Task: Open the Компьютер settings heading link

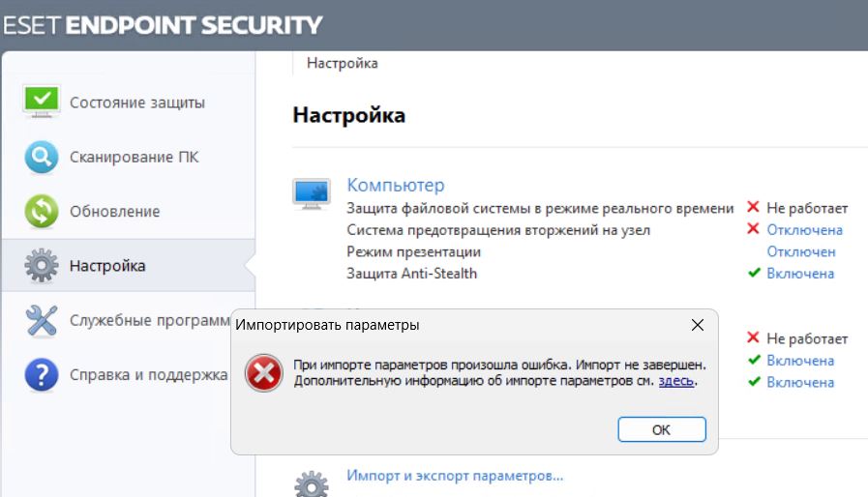Action: [x=395, y=185]
